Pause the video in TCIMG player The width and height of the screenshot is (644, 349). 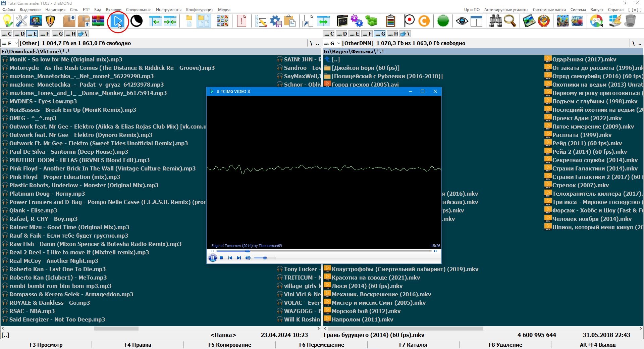tap(213, 258)
